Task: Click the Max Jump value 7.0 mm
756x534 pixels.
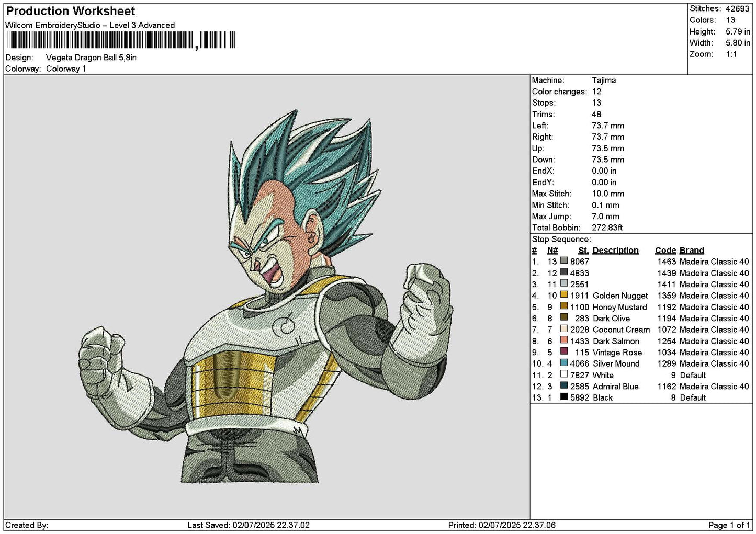Action: click(605, 216)
